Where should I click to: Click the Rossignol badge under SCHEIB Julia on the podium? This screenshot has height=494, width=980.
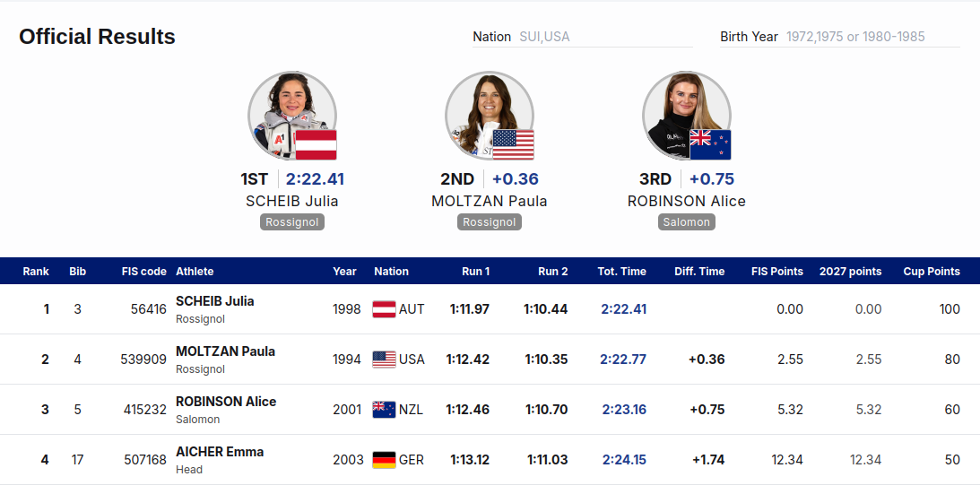292,222
